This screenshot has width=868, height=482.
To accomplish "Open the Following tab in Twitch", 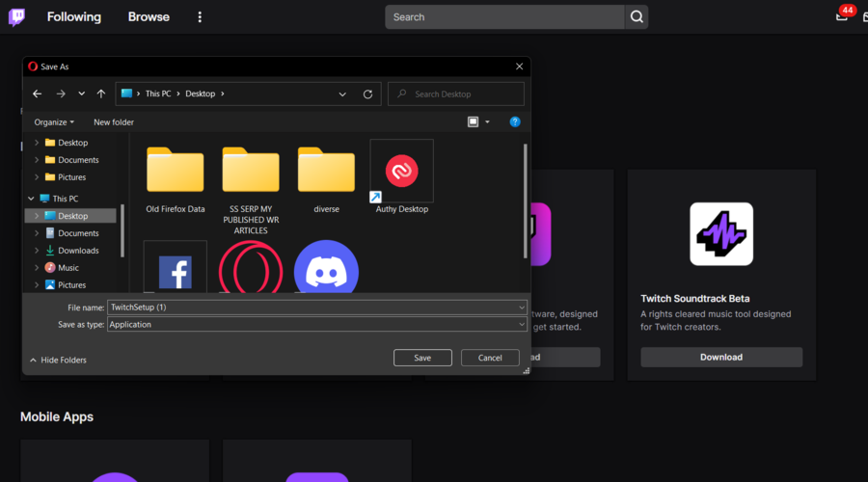I will [x=74, y=17].
